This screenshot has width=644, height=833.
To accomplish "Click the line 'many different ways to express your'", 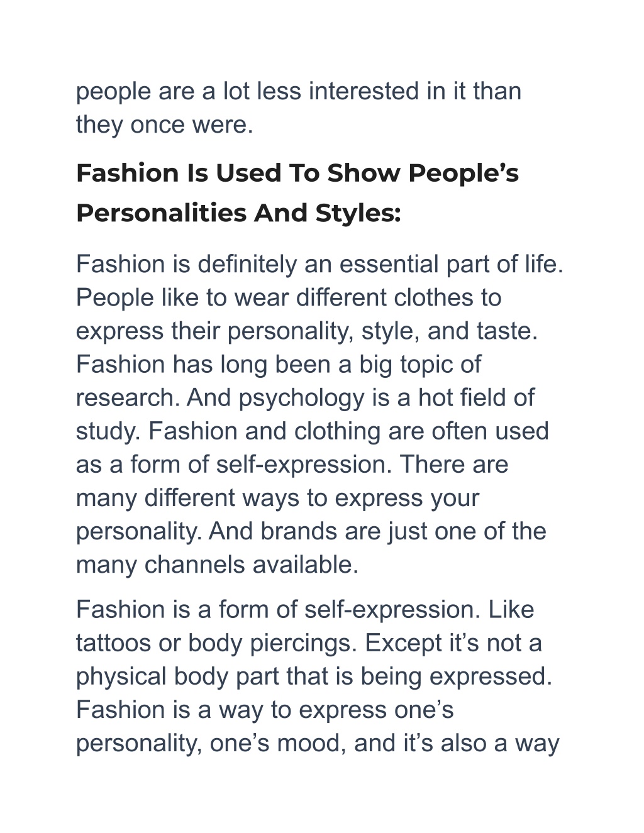I will (277, 497).
